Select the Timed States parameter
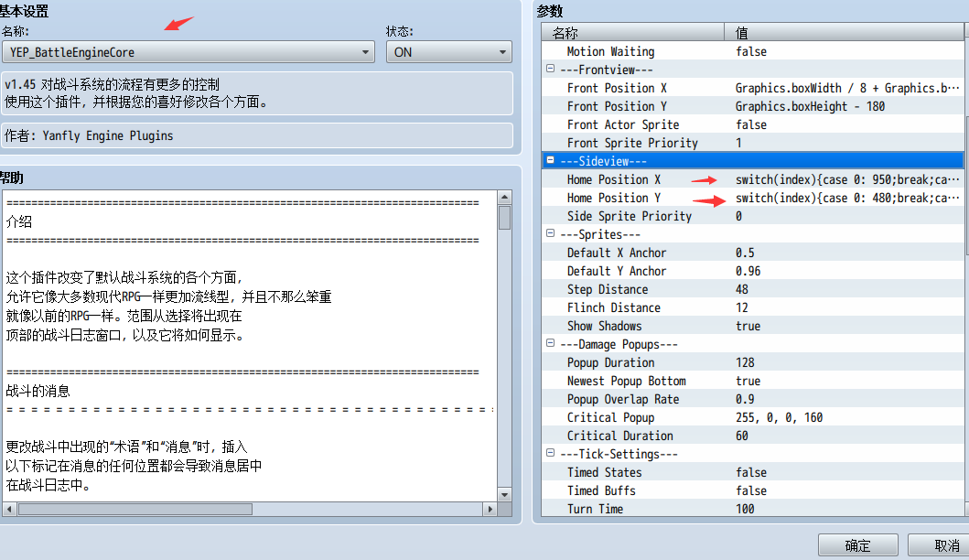The height and width of the screenshot is (560, 969). (753, 472)
